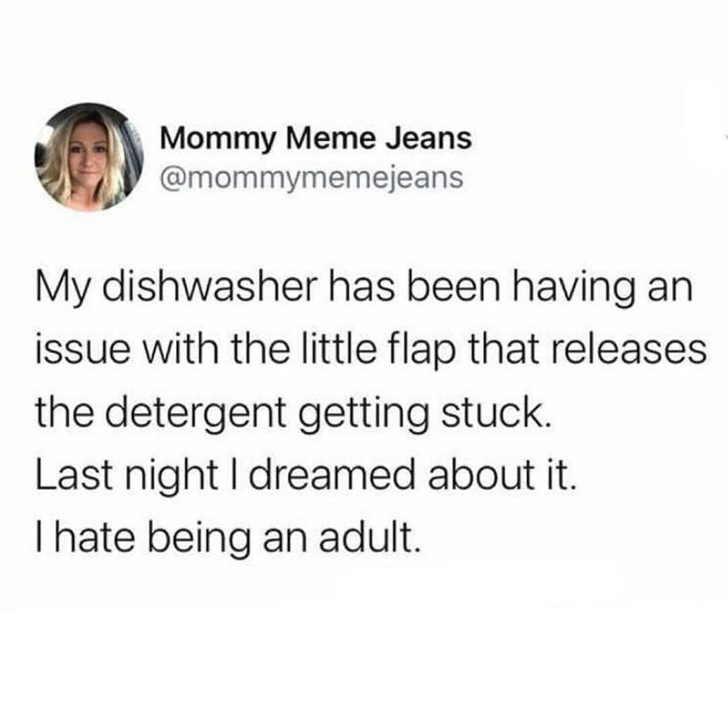Click the Mommy Meme Jeans display name
This screenshot has width=728, height=728.
[316, 139]
